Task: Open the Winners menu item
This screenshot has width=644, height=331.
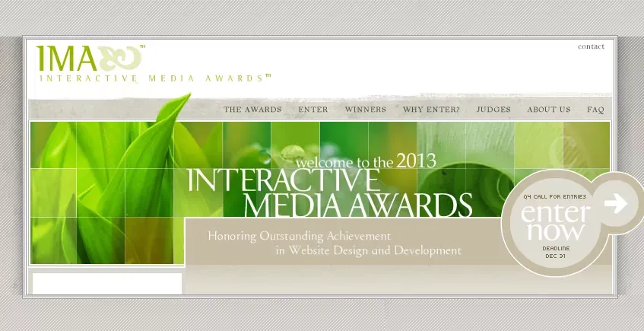Action: [366, 110]
